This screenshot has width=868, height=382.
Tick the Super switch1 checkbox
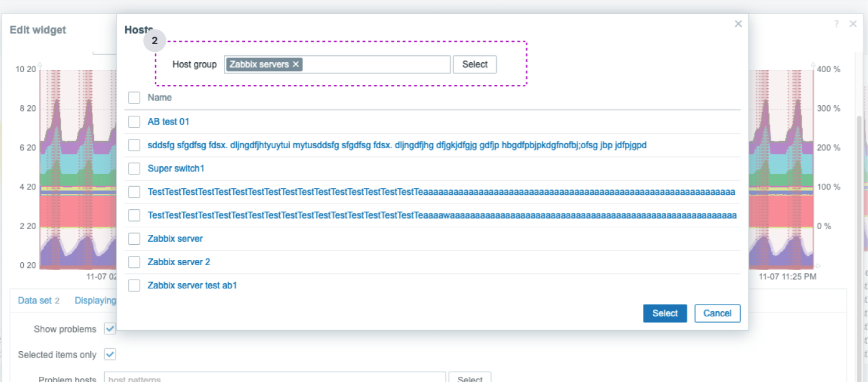click(x=134, y=169)
